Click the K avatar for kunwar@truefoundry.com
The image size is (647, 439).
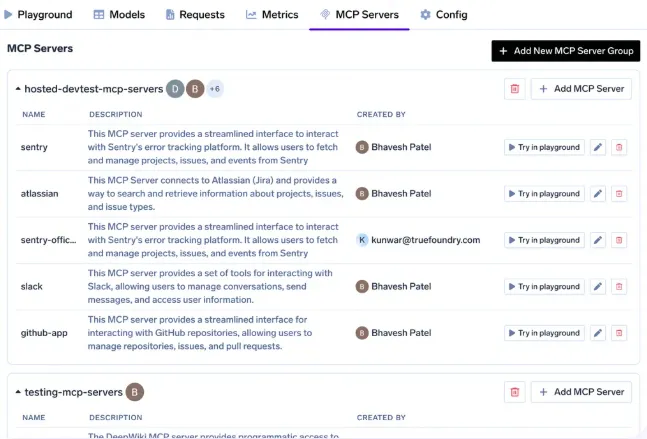(362, 240)
